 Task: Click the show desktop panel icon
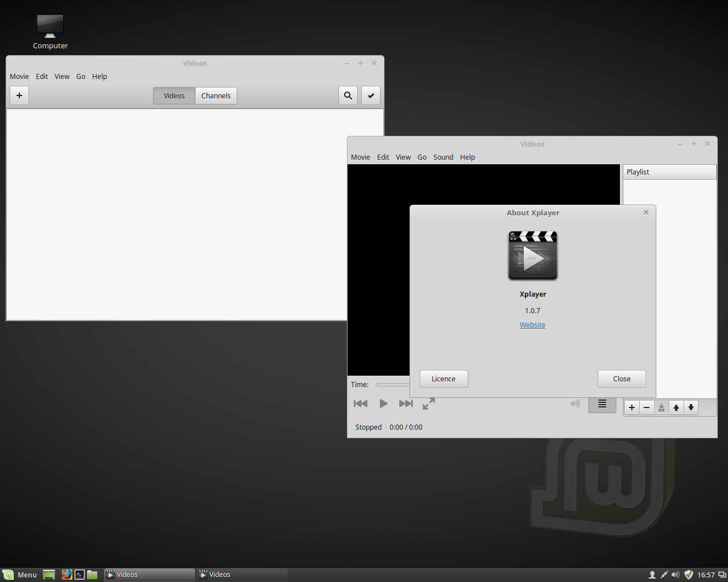49,575
